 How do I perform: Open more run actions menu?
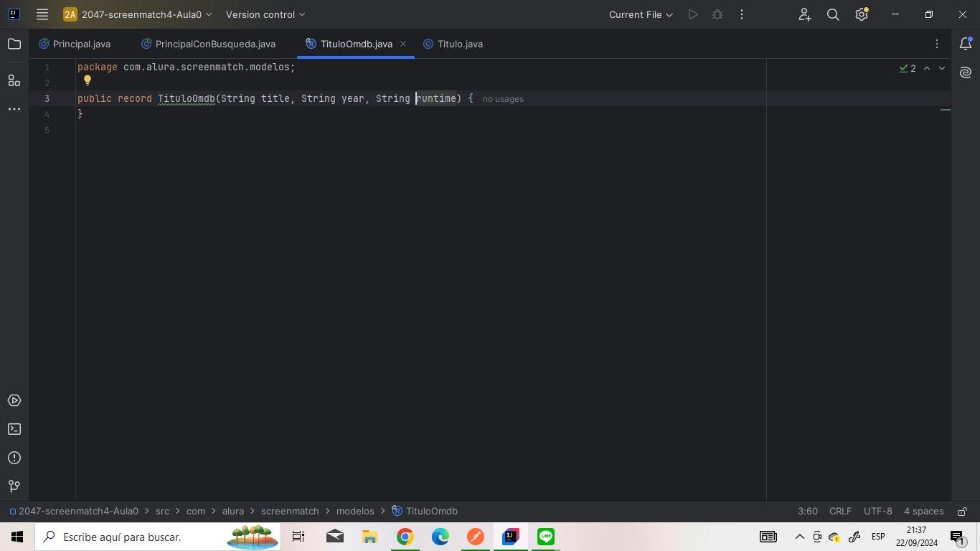click(x=742, y=14)
